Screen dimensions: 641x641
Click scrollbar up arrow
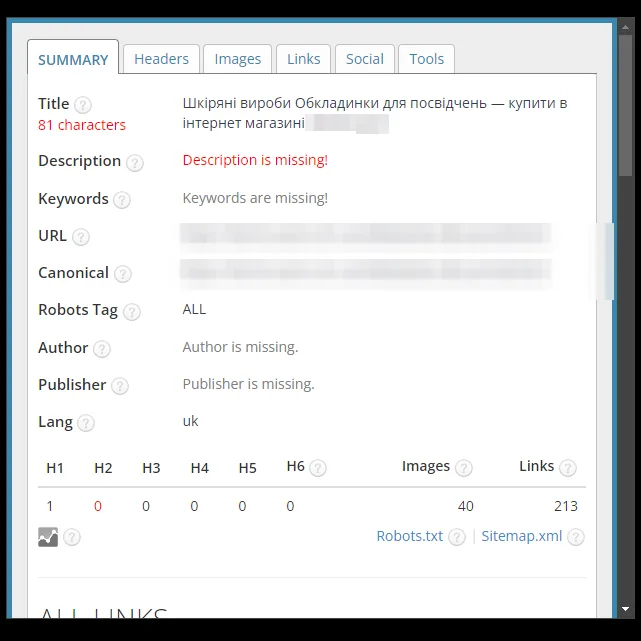tap(625, 27)
